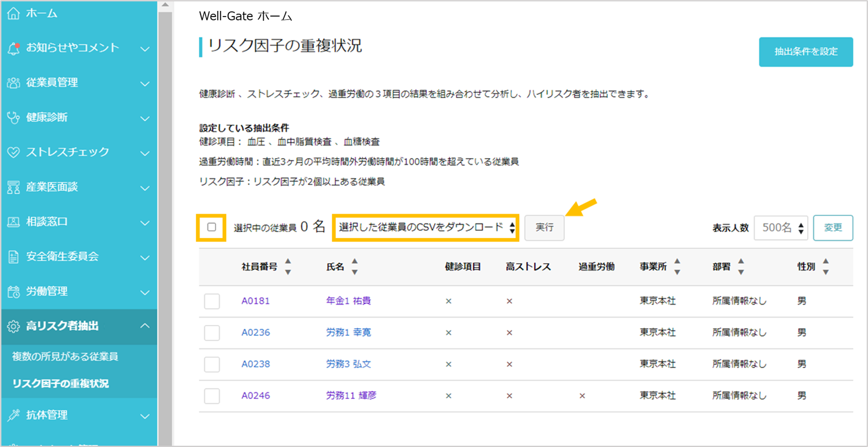Click the 労働管理 calendar icon
This screenshot has width=868, height=447.
[x=13, y=292]
